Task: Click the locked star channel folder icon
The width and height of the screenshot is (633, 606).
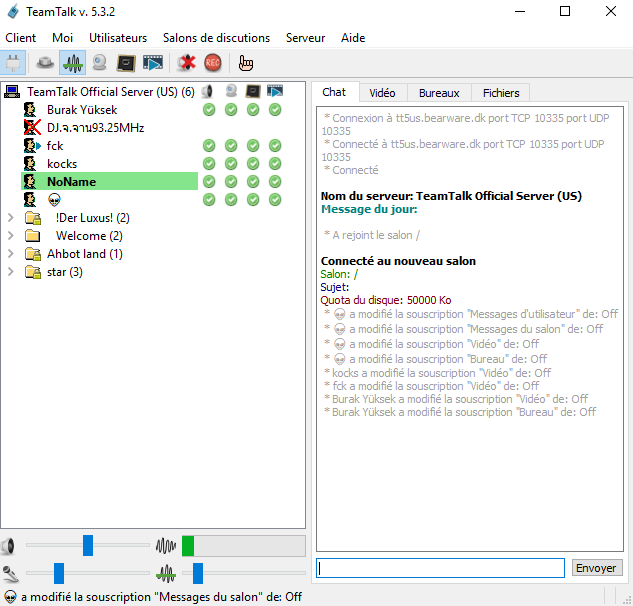Action: click(x=33, y=272)
